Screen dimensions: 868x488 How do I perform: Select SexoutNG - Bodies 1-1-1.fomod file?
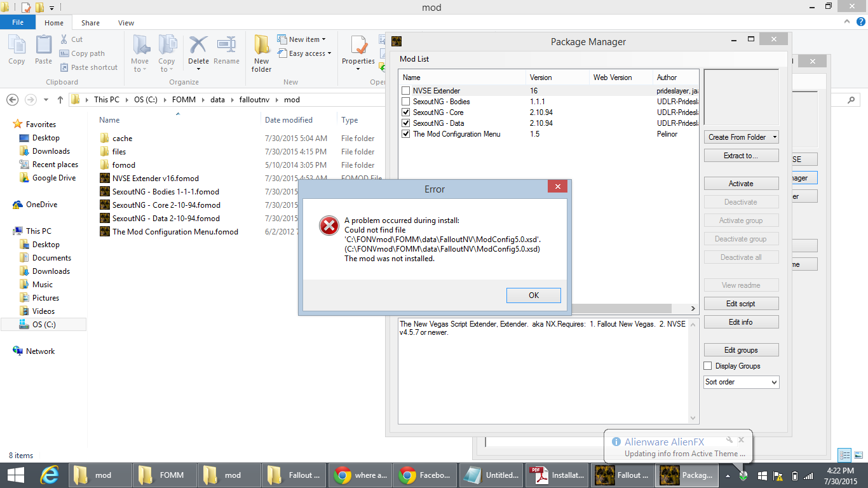tap(165, 192)
